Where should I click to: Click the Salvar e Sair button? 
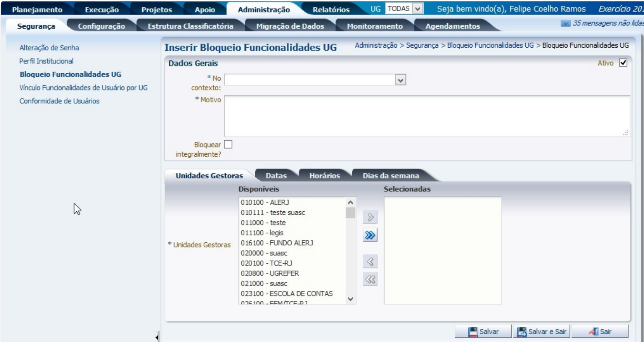(542, 332)
